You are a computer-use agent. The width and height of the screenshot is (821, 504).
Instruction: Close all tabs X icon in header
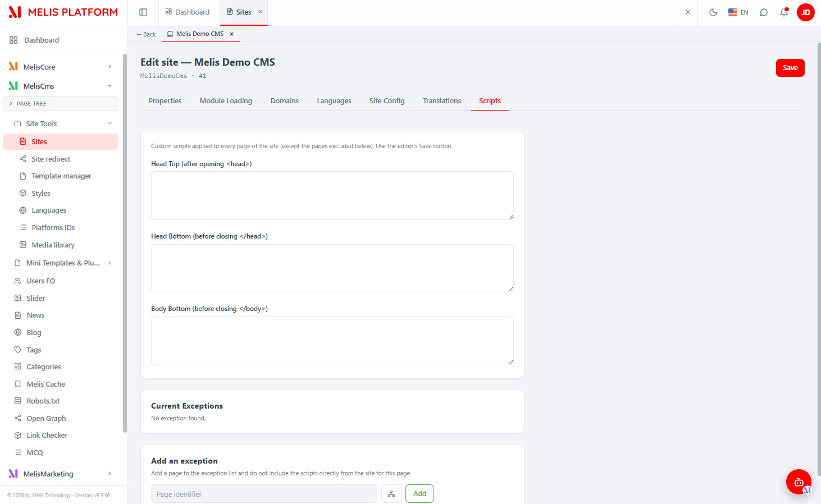[688, 12]
